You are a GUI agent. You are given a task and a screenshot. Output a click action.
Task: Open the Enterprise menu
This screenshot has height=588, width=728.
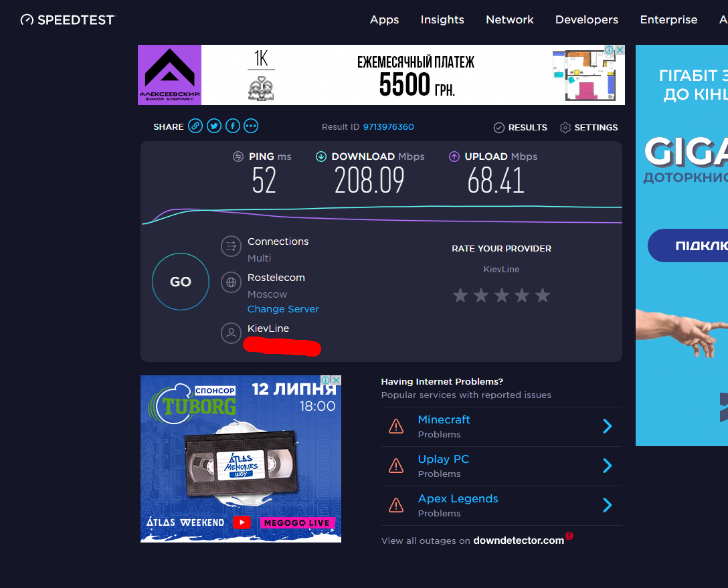[668, 19]
